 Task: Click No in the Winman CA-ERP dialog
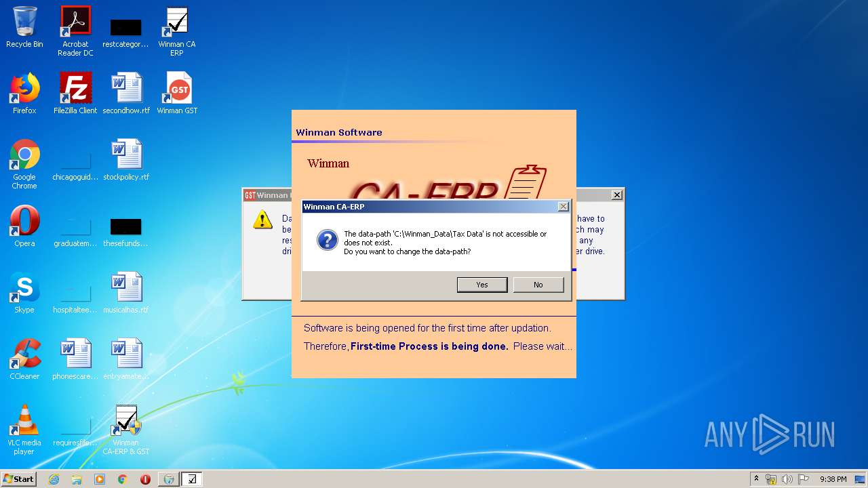[x=538, y=285]
